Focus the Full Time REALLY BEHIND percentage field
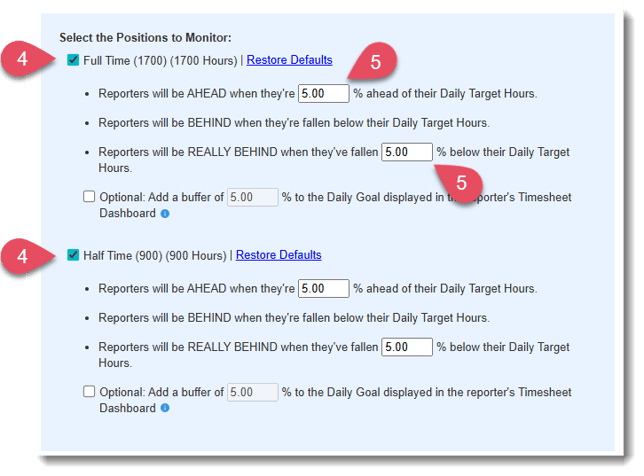The width and height of the screenshot is (644, 476). (407, 152)
